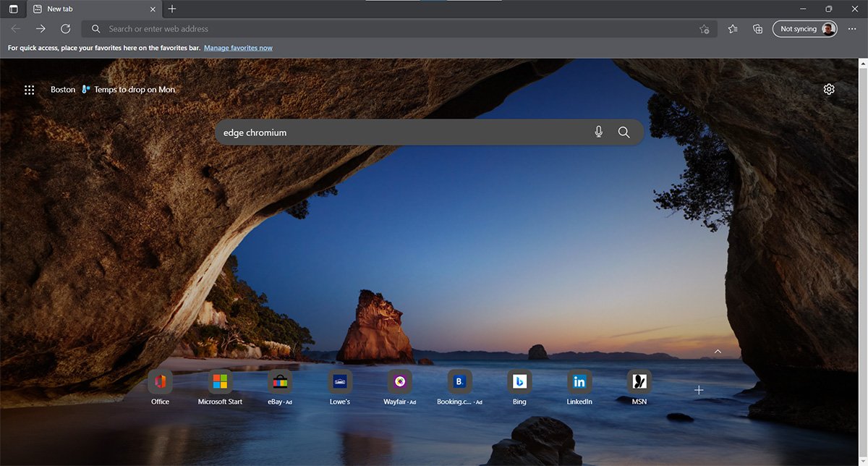The height and width of the screenshot is (466, 868).
Task: Open the Office quick link shortcut
Action: [160, 381]
